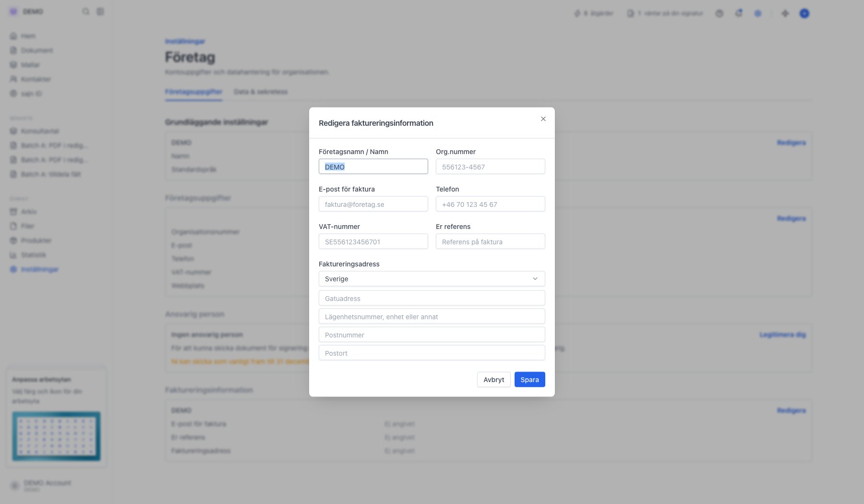This screenshot has height=504, width=864.
Task: Click the E-post för faktura field
Action: coord(373,204)
